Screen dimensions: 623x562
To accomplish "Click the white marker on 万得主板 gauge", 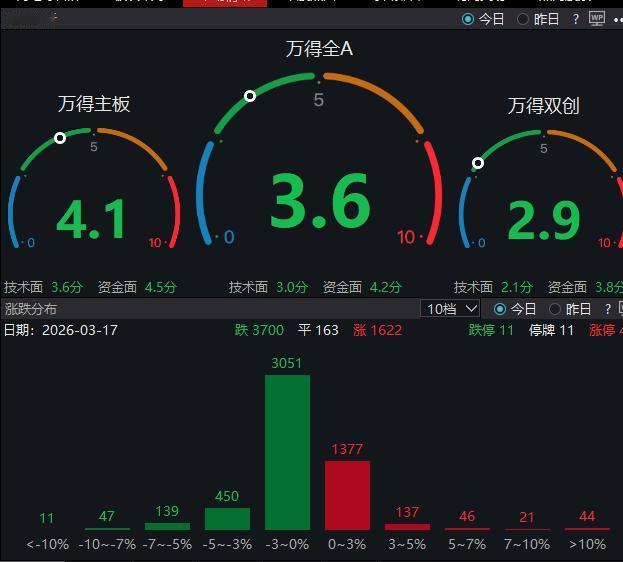I will coord(60,138).
